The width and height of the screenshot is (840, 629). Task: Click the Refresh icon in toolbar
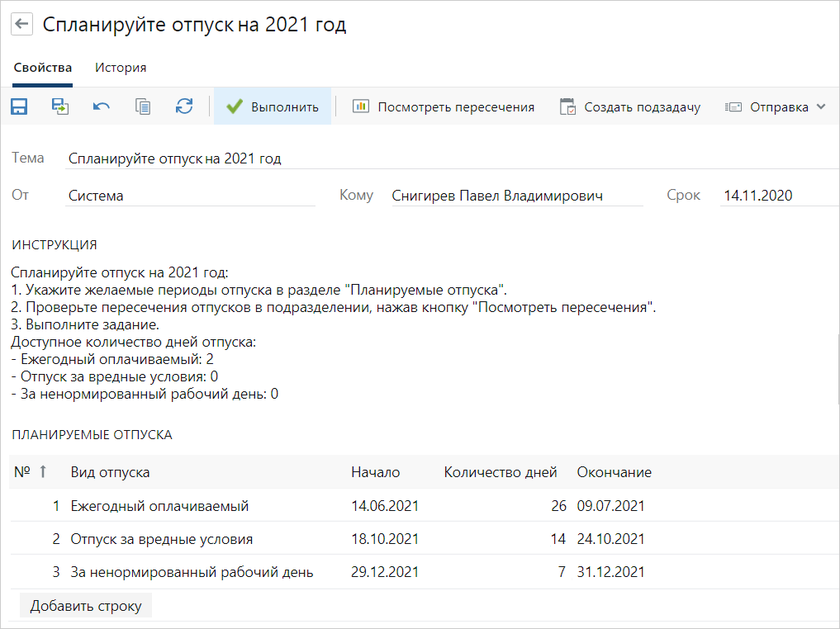(x=184, y=107)
